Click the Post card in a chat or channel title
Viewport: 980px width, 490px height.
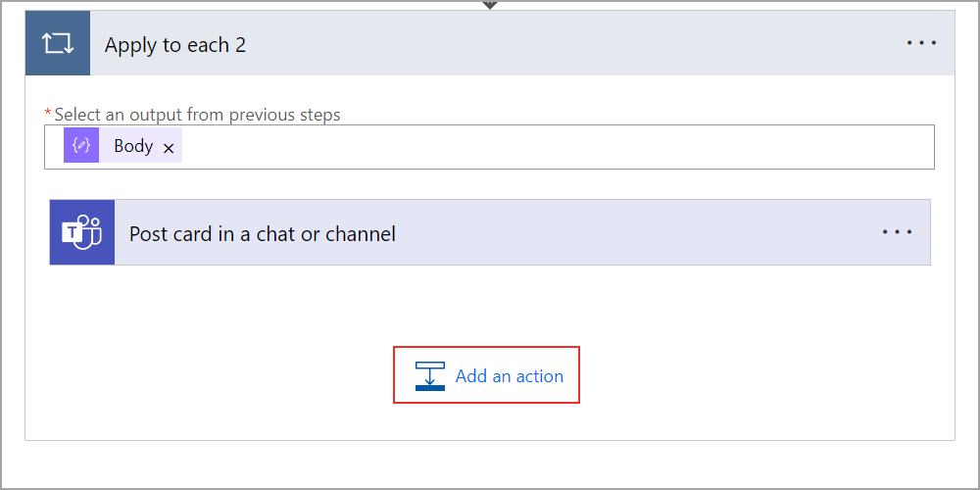coord(263,234)
